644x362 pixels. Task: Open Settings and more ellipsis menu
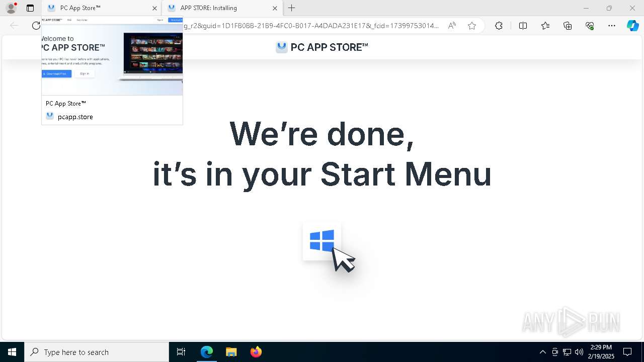click(x=612, y=26)
